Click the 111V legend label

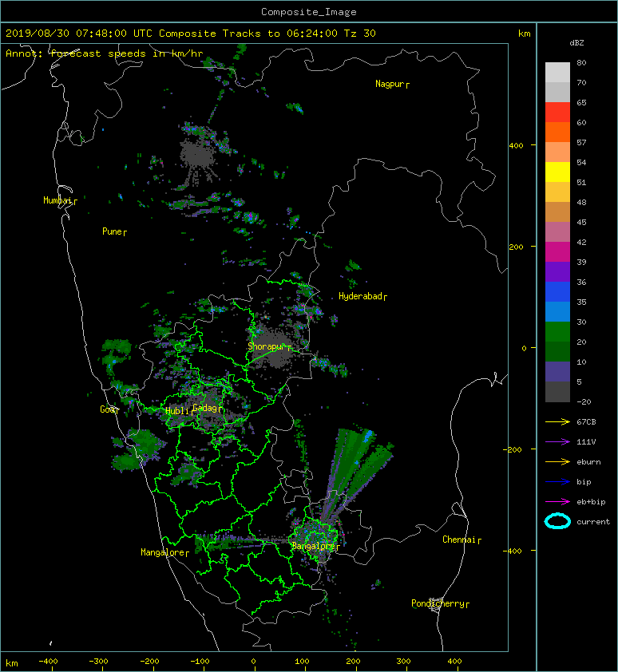(x=586, y=442)
